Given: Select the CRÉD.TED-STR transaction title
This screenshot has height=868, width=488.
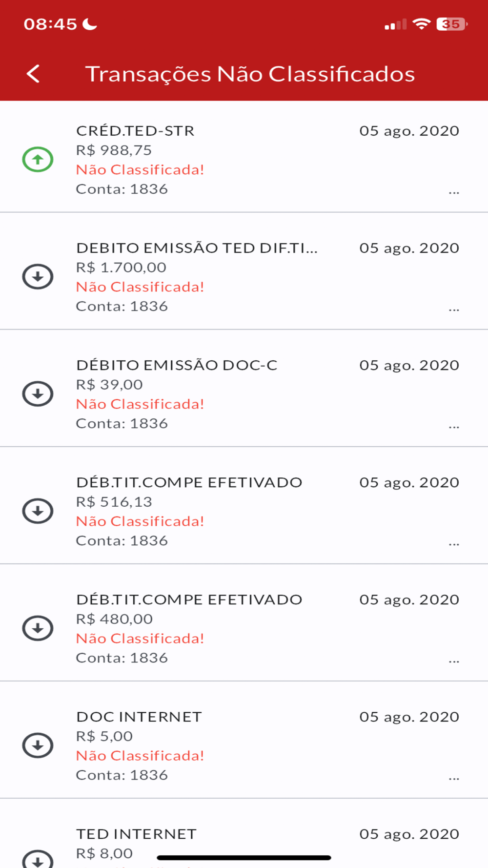Looking at the screenshot, I should click(x=135, y=131).
